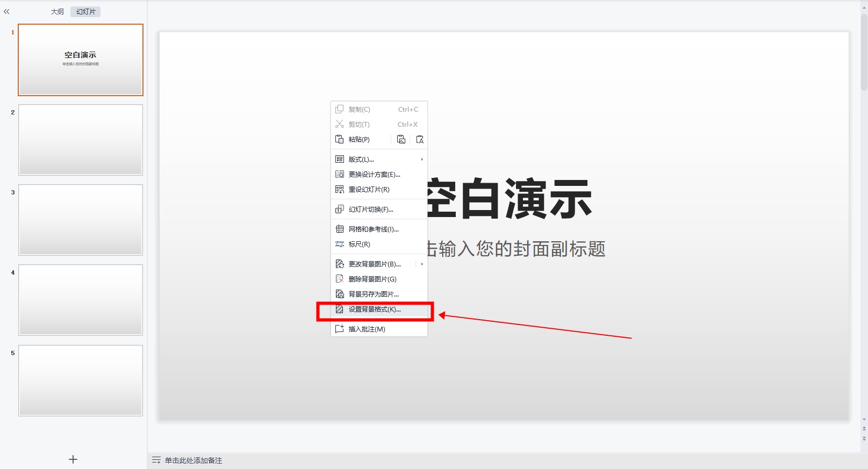
Task: Select Reset Slide menu entry
Action: point(369,190)
